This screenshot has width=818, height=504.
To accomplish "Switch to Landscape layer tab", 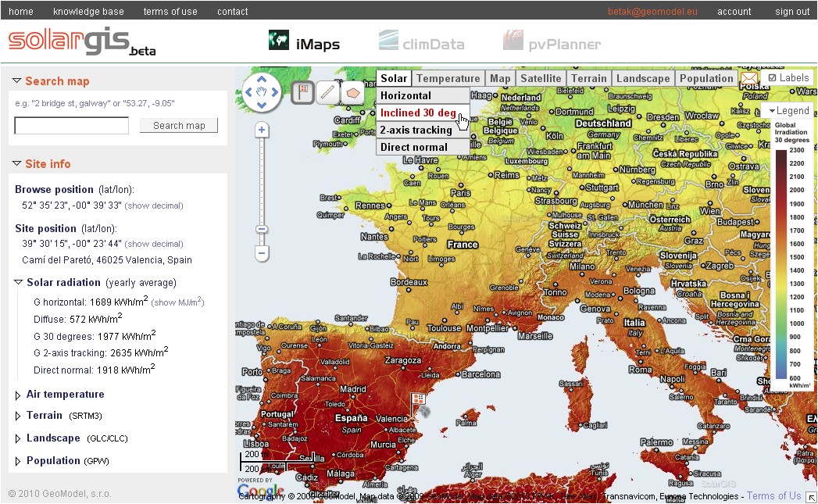I will (643, 78).
